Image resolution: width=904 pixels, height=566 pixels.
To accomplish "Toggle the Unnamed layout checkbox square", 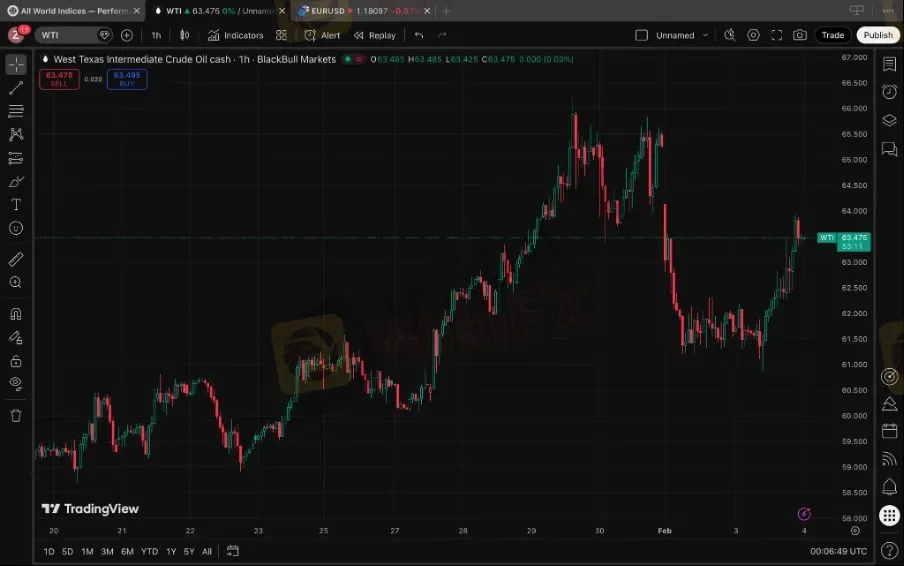I will click(x=642, y=35).
